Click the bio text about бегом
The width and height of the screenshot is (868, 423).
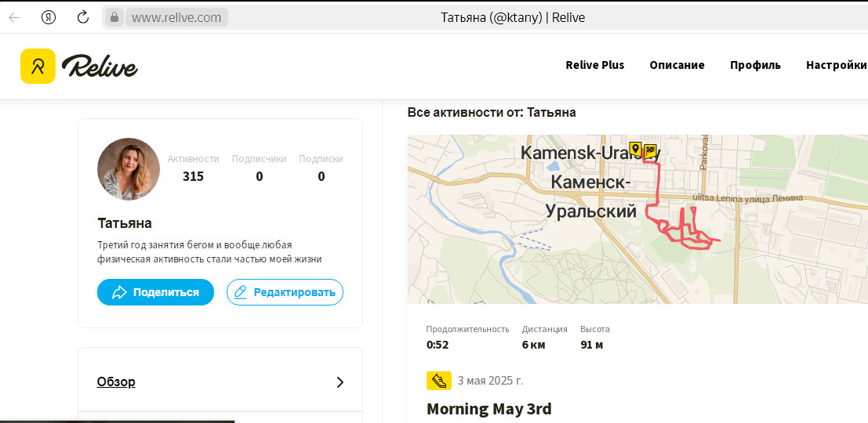click(210, 251)
